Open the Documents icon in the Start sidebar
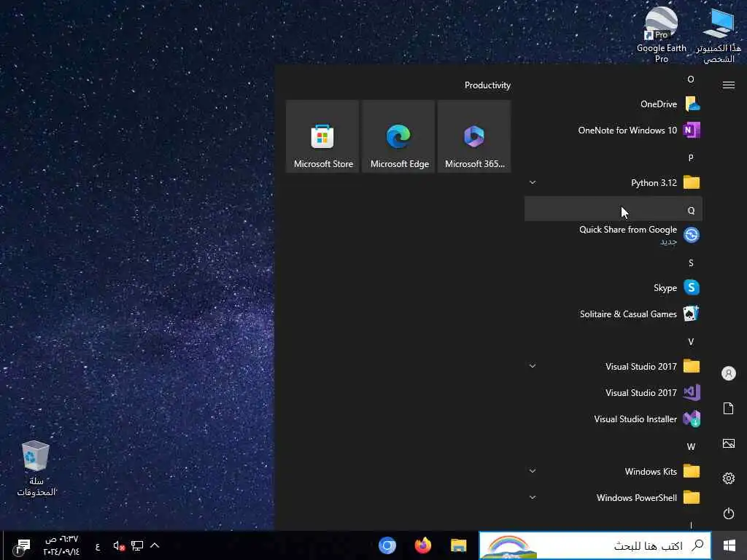Image resolution: width=747 pixels, height=560 pixels. (x=729, y=408)
